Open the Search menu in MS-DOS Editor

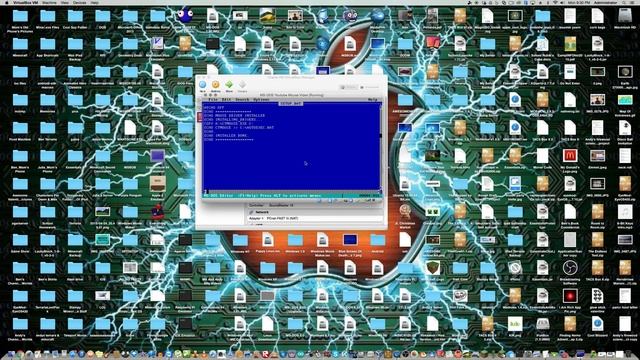[x=242, y=100]
